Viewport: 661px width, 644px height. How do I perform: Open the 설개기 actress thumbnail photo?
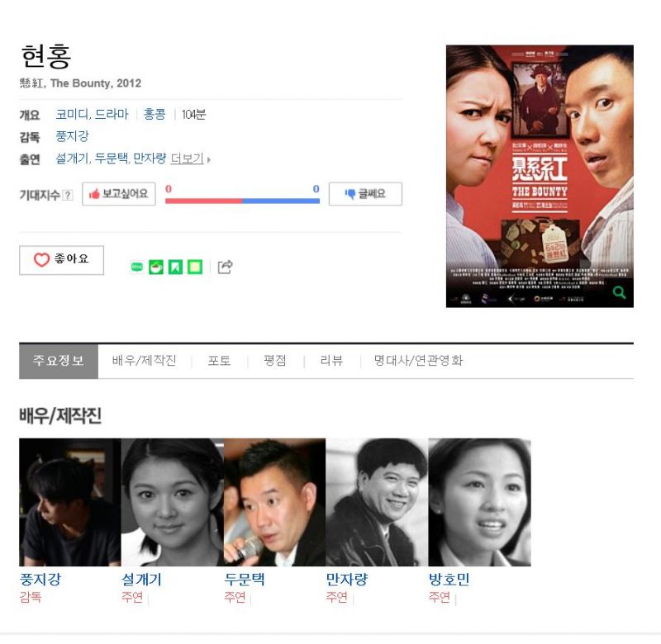[x=173, y=503]
